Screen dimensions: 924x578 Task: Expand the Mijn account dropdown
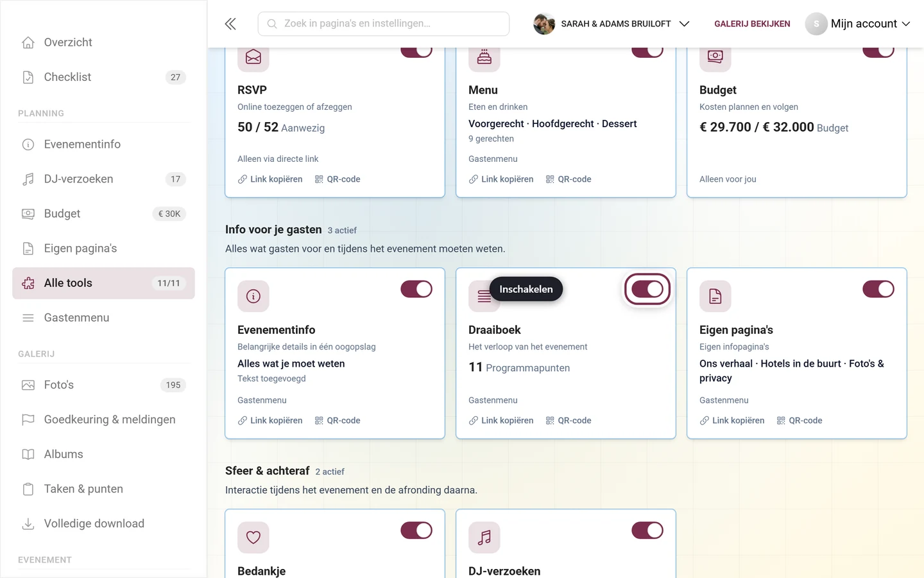pyautogui.click(x=859, y=24)
